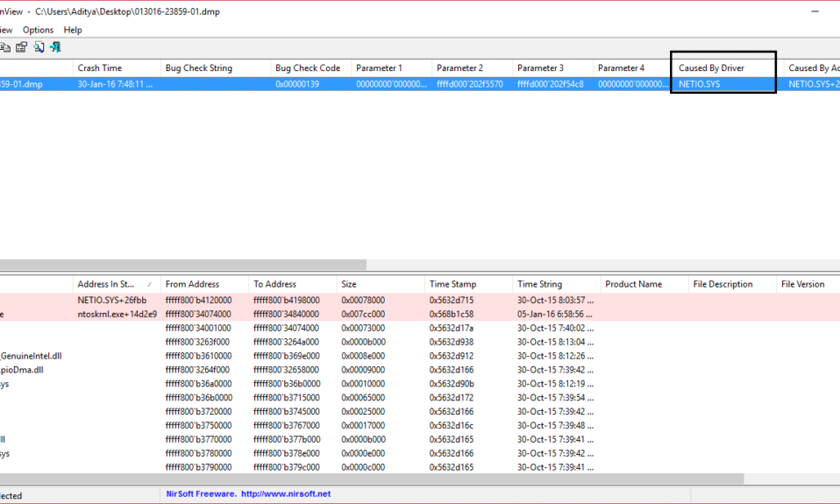Open the Help menu
This screenshot has width=840, height=504.
(73, 30)
